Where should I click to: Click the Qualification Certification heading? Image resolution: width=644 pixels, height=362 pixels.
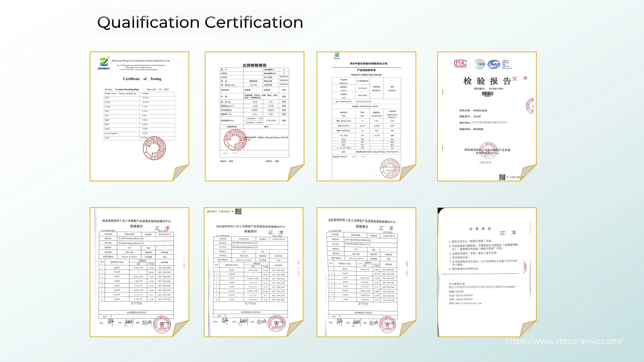[x=200, y=22]
